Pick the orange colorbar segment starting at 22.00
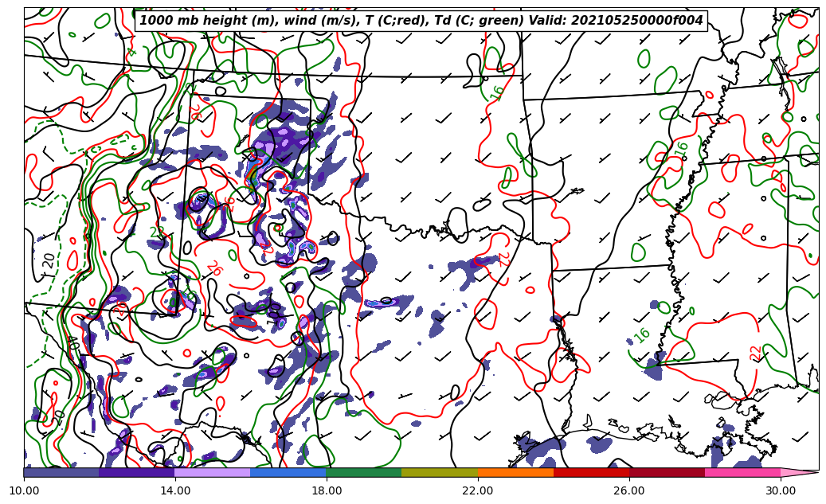The height and width of the screenshot is (504, 826). (515, 472)
